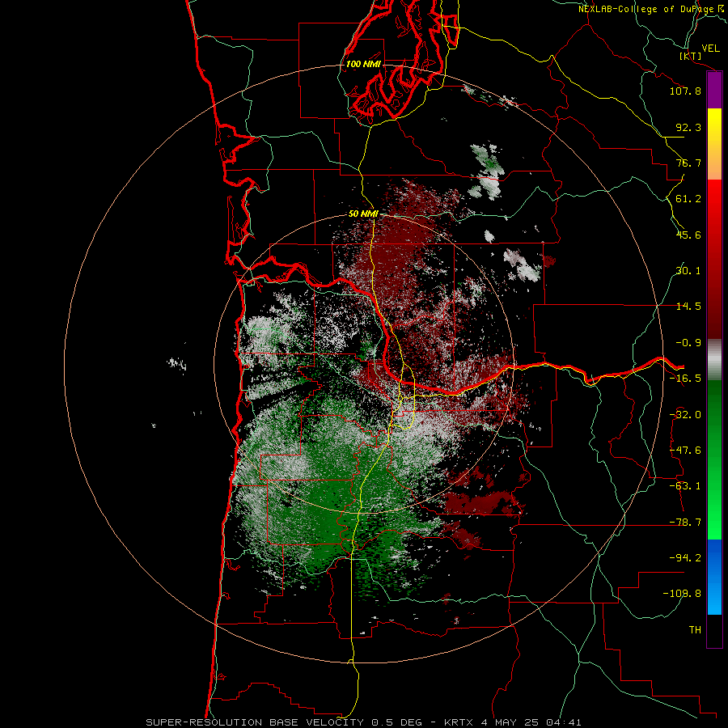This screenshot has width=728, height=728.
Task: Click the -109.8 value on velocity scale
Action: point(682,594)
